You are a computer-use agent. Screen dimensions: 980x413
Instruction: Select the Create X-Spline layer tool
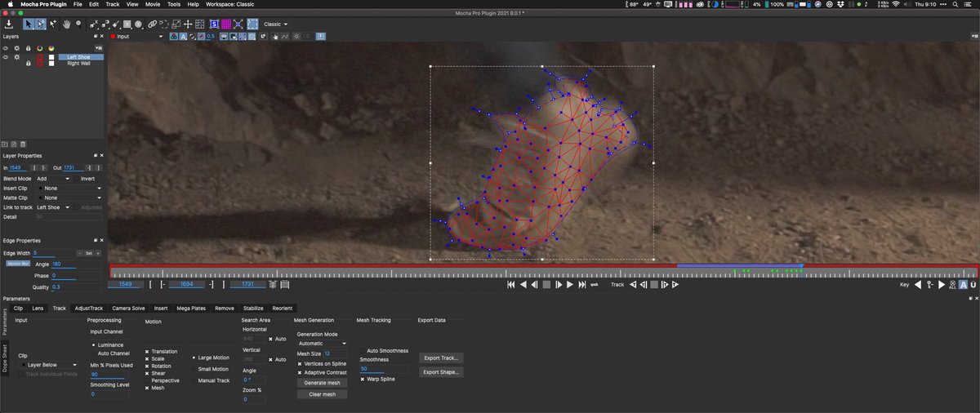tap(93, 24)
